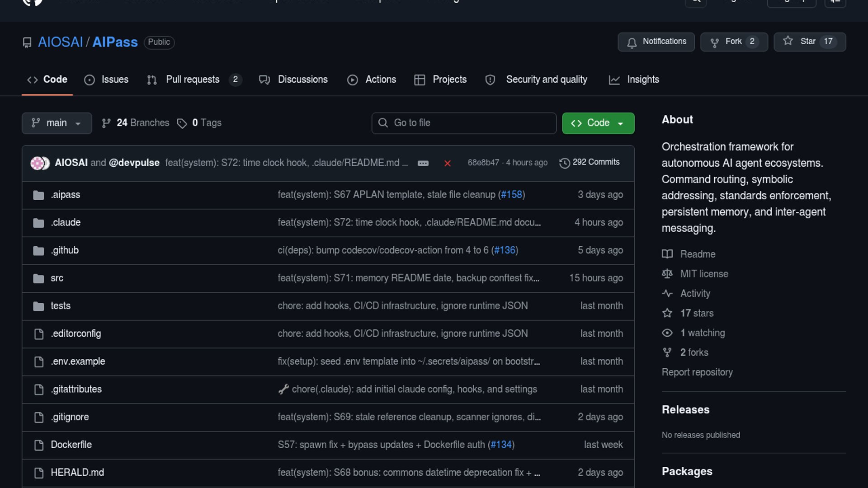The height and width of the screenshot is (488, 868).
Task: Click the Notifications bell button
Action: pyautogui.click(x=656, y=42)
